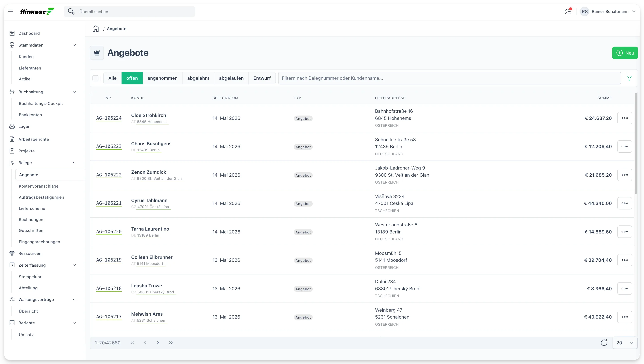This screenshot has width=644, height=364.
Task: Focus the Belegnummer filter input field
Action: pyautogui.click(x=449, y=78)
